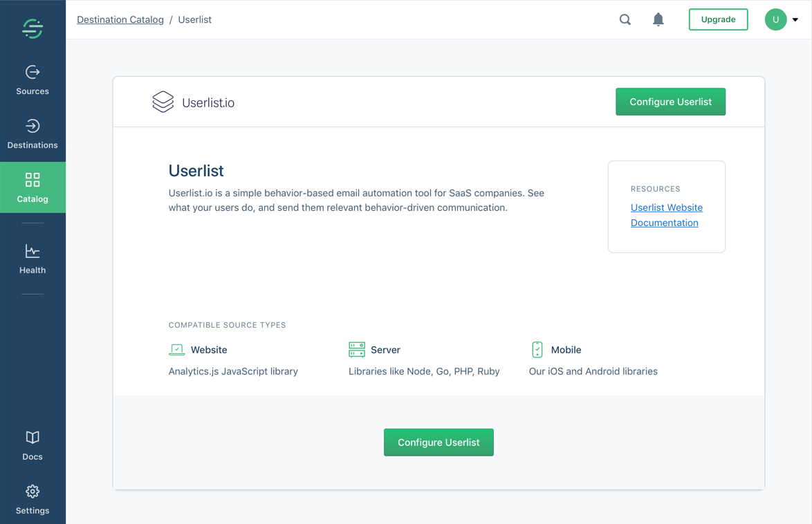The image size is (812, 524).
Task: Open the Sources section in the sidebar
Action: pos(33,78)
